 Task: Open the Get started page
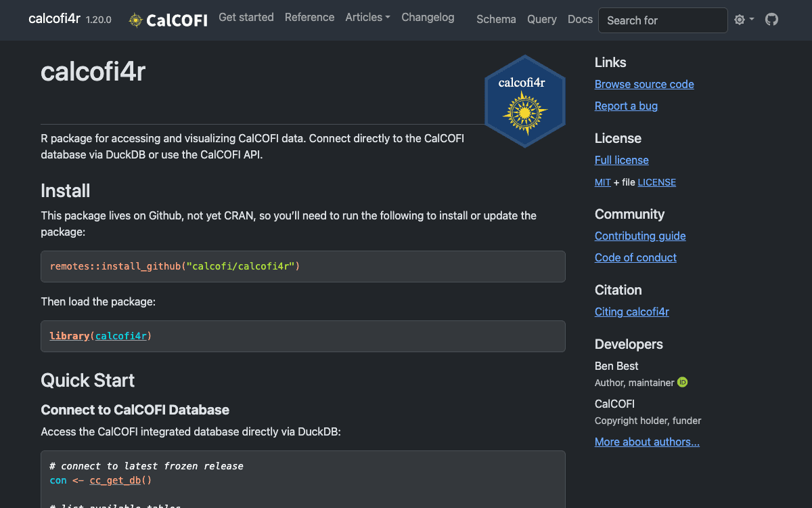[x=246, y=18]
